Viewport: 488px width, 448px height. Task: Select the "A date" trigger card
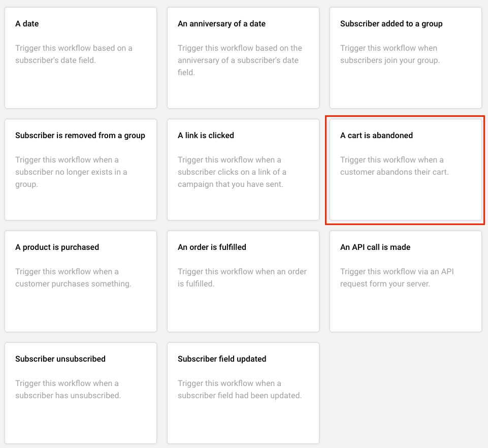coord(81,57)
